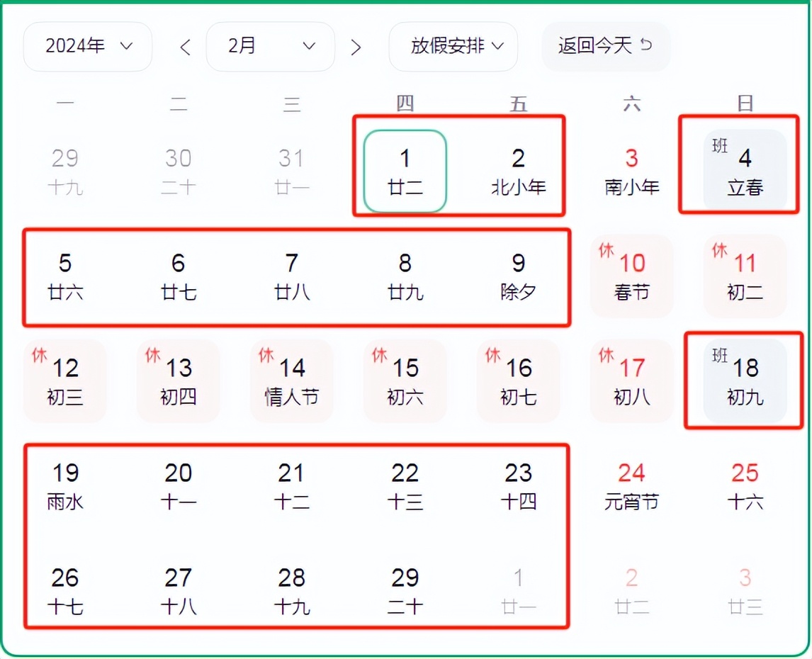Click February 19 雨水 date
This screenshot has height=659, width=812.
[65, 486]
